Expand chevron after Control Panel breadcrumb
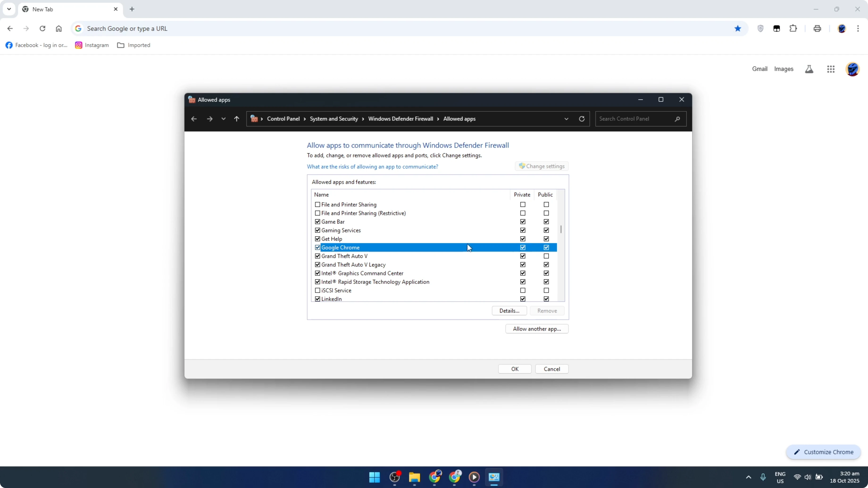The image size is (868, 488). pyautogui.click(x=305, y=119)
